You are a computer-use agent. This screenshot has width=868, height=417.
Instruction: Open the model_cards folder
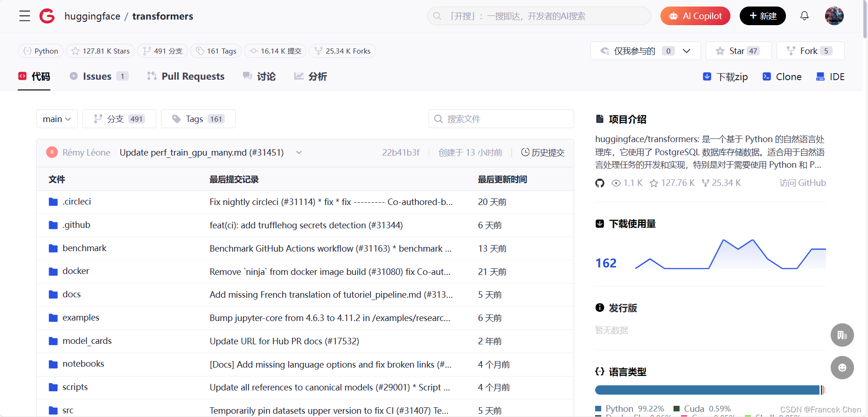pyautogui.click(x=87, y=341)
